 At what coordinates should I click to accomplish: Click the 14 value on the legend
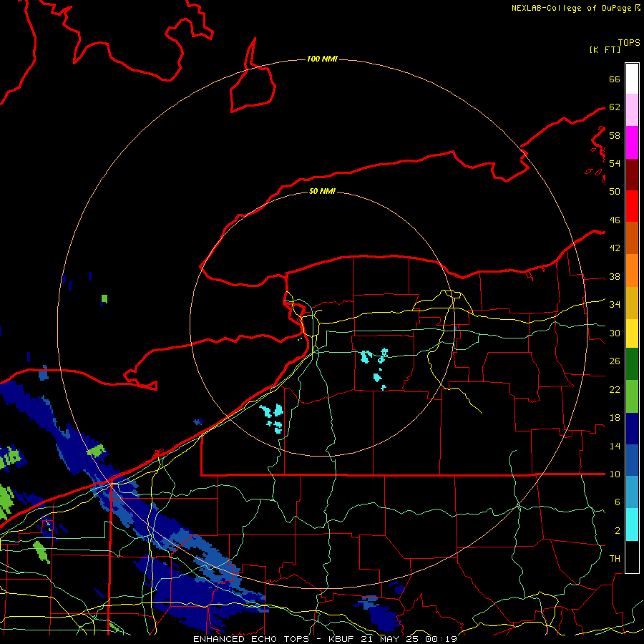coord(615,446)
